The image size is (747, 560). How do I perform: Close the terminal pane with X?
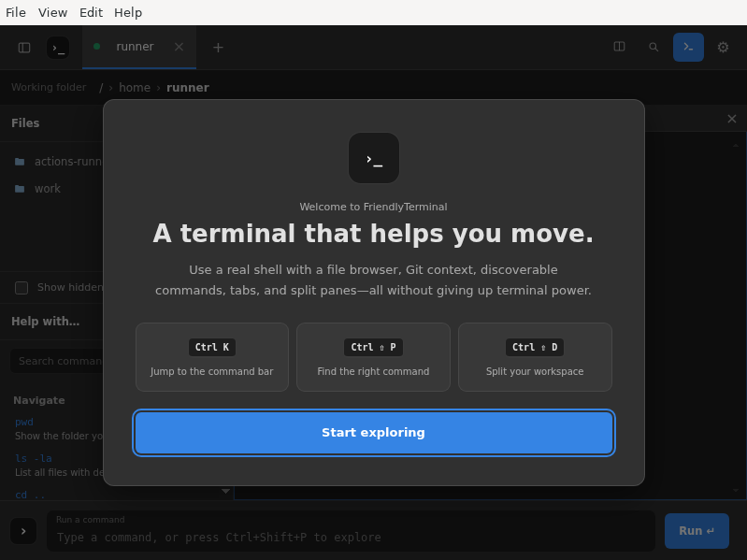coord(732,119)
